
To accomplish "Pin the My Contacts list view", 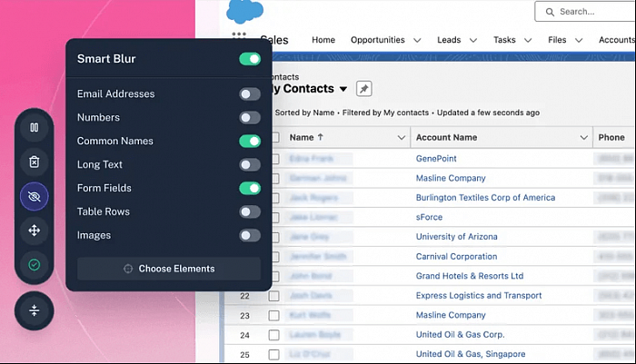I will coord(363,88).
